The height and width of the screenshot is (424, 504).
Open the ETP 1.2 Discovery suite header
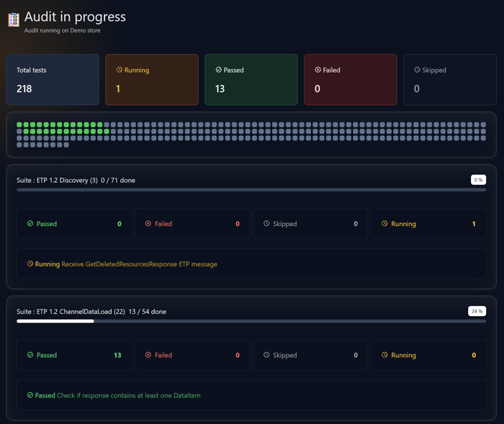76,180
